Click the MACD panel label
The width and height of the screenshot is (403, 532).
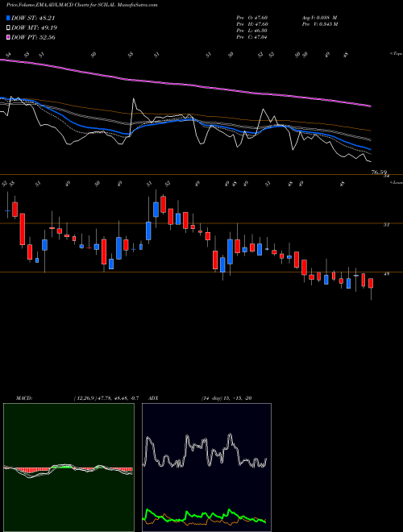pos(24,398)
